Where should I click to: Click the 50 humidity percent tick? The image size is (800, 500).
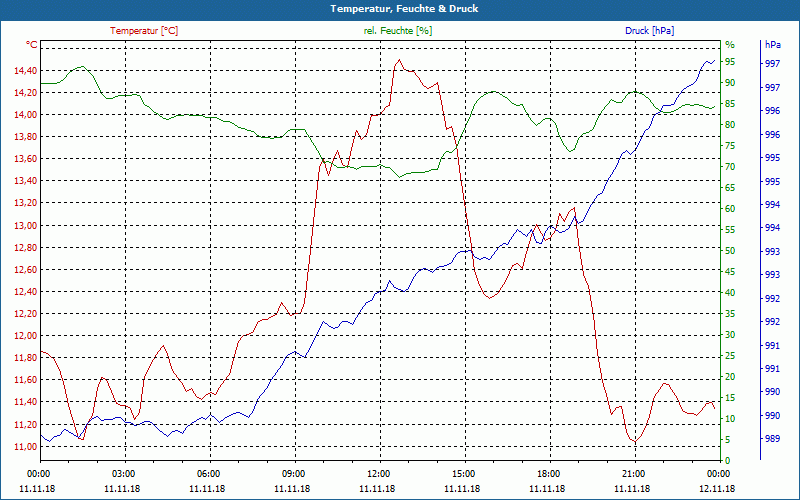tap(730, 251)
